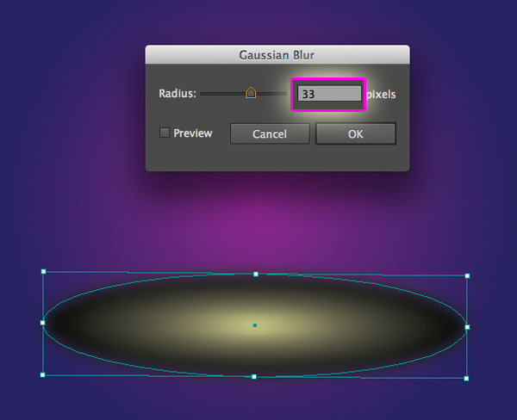The width and height of the screenshot is (517, 420).
Task: Click the Radius slider track right of handle
Action: [271, 94]
